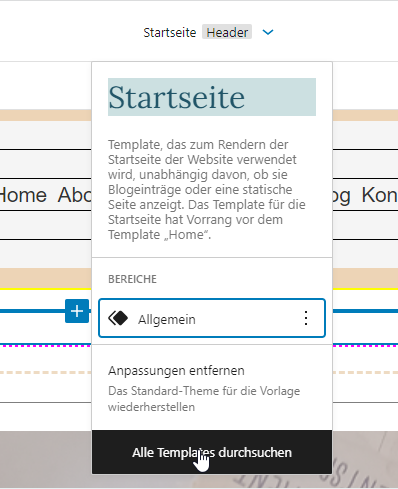Click the blue insertion line right of the popover
This screenshot has height=489, width=398.
[365, 311]
